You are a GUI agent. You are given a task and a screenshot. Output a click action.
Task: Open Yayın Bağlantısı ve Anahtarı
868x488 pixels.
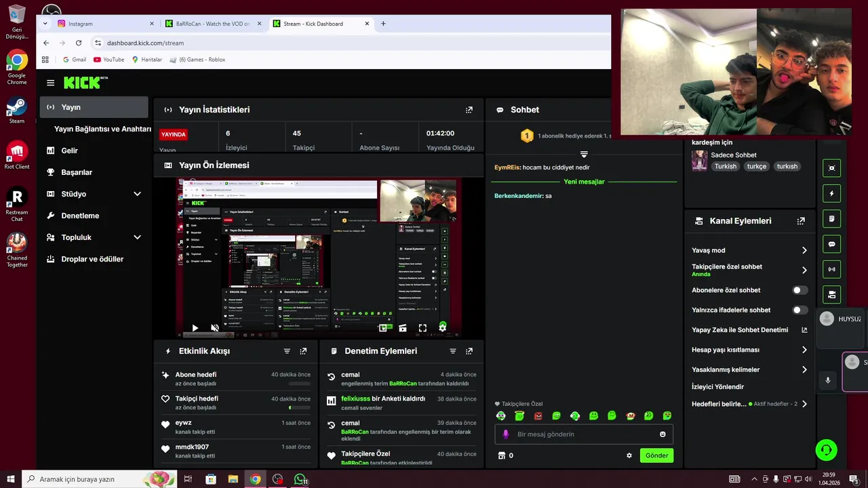pos(102,129)
